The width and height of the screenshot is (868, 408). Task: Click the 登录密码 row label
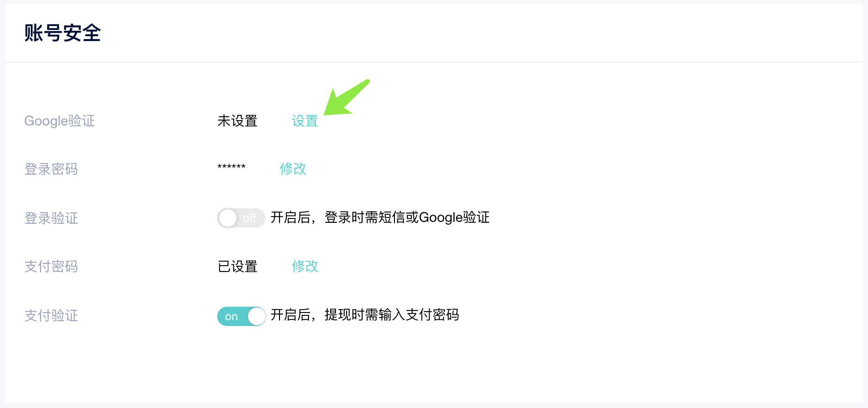coord(51,169)
